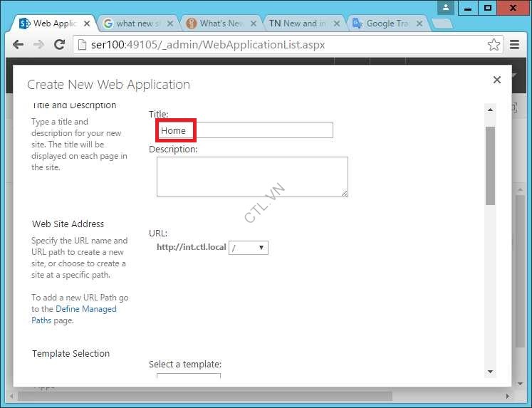Click the browser forward arrow

tap(39, 44)
